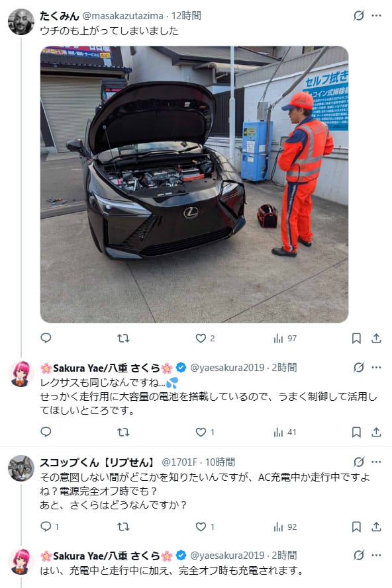The image size is (392, 588).
Task: Open the Lexus open-hood photo
Action: [194, 184]
